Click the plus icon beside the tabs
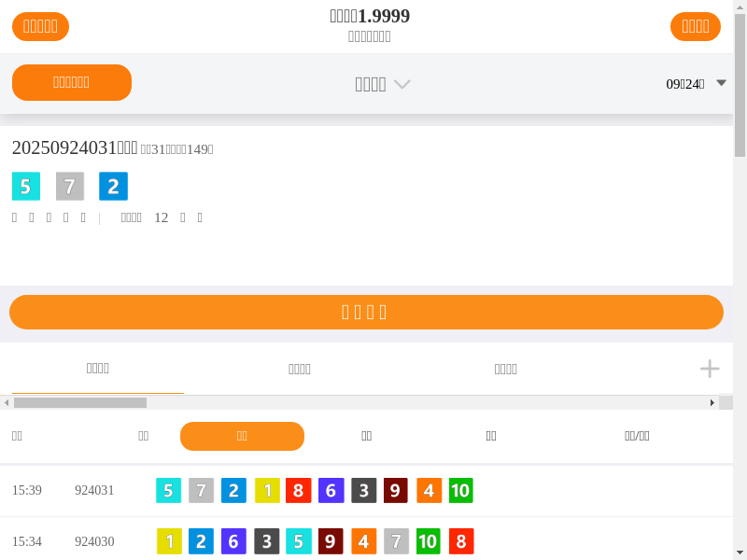The image size is (747, 560). pyautogui.click(x=710, y=369)
